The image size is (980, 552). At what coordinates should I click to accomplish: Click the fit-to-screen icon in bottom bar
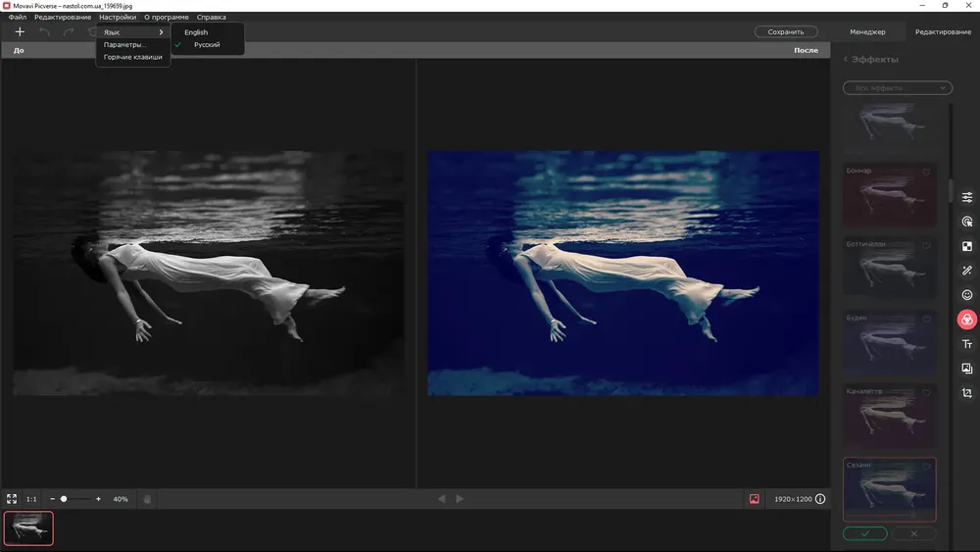(x=12, y=499)
